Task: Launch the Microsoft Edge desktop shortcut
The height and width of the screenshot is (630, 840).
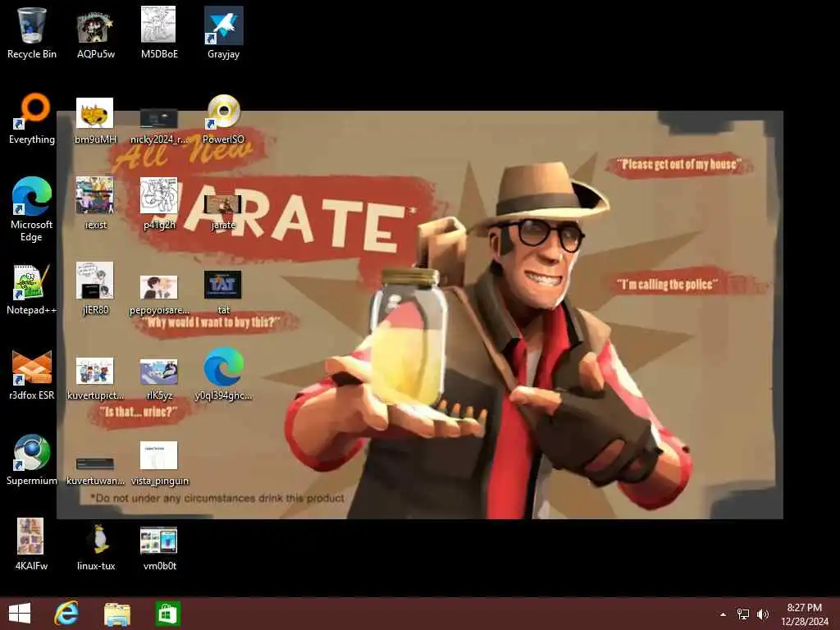Action: tap(32, 209)
